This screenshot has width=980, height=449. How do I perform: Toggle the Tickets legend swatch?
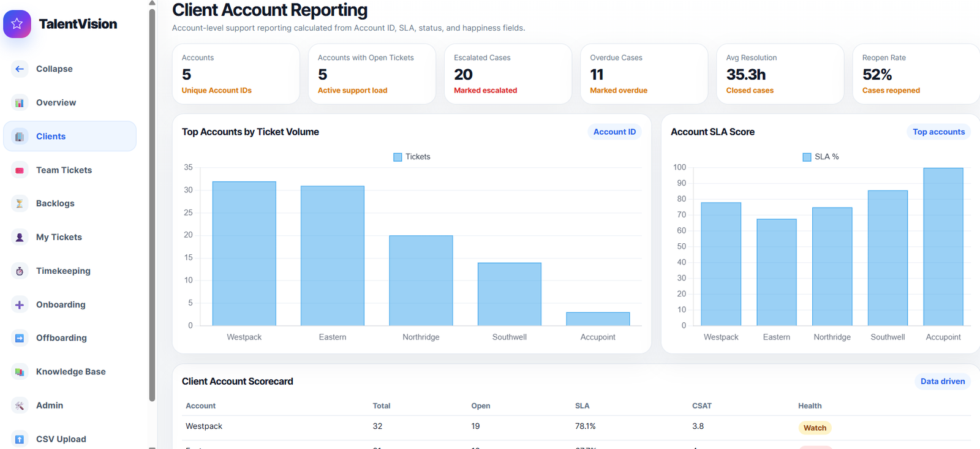tap(398, 157)
